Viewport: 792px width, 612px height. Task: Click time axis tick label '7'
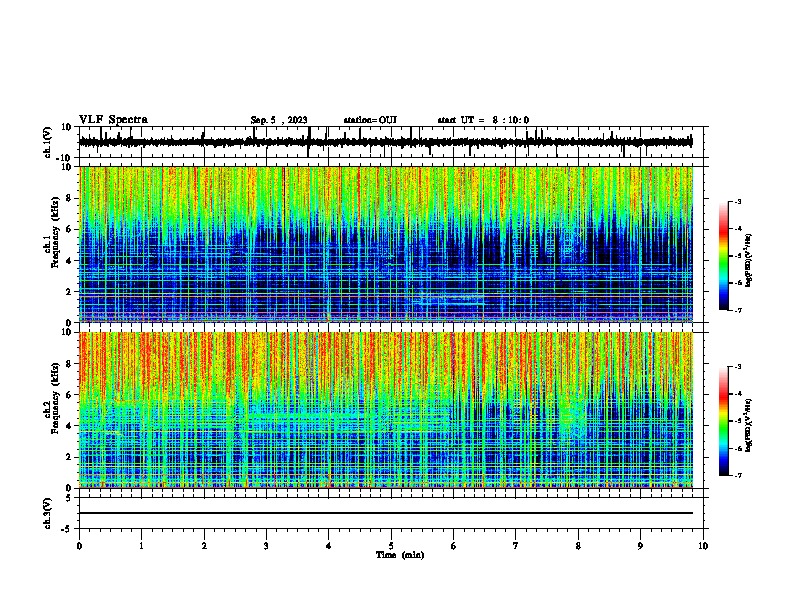516,546
